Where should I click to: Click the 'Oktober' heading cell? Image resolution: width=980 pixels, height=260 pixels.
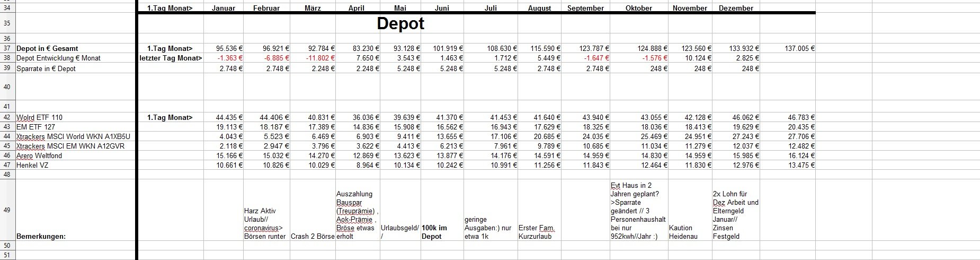click(x=639, y=8)
